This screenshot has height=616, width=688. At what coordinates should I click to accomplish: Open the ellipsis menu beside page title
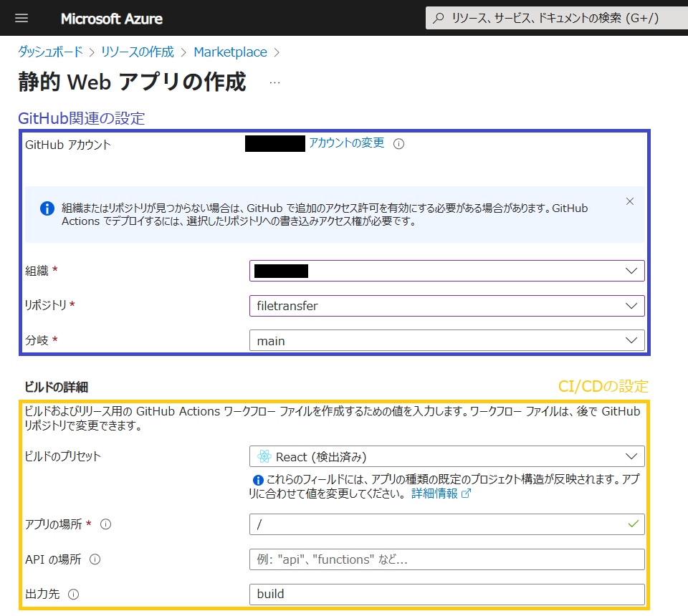pyautogui.click(x=274, y=82)
